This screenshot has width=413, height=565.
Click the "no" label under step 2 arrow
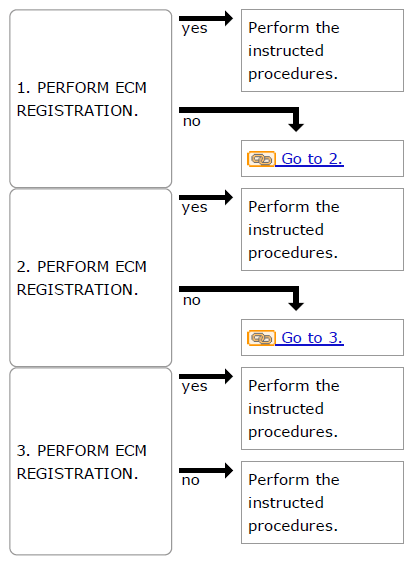pos(191,301)
